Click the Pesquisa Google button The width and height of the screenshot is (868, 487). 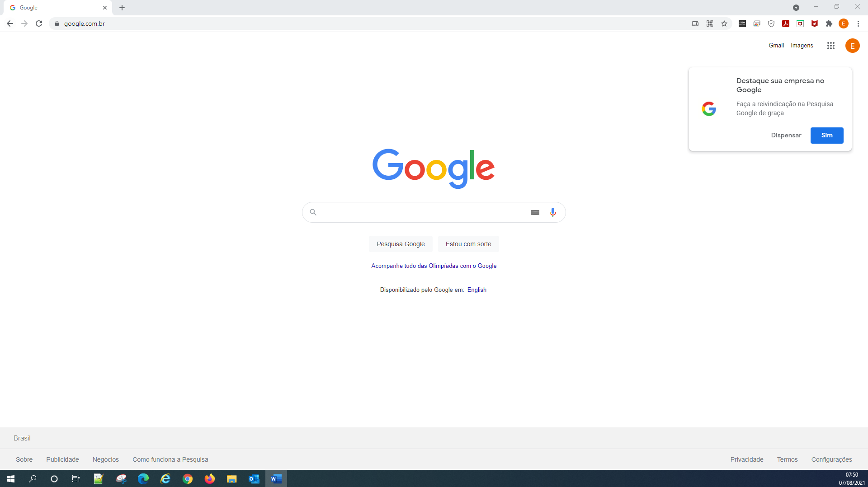pyautogui.click(x=401, y=244)
